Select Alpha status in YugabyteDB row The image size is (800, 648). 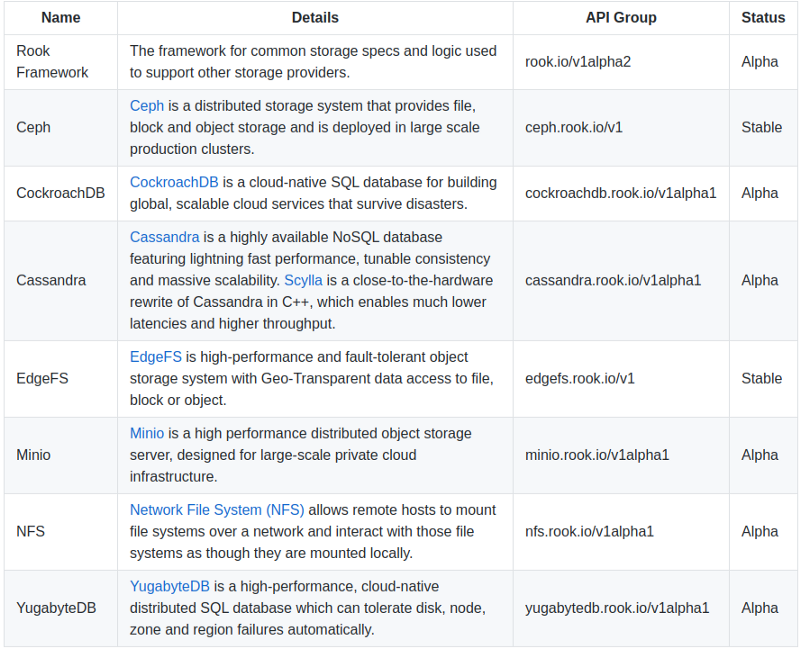click(760, 608)
